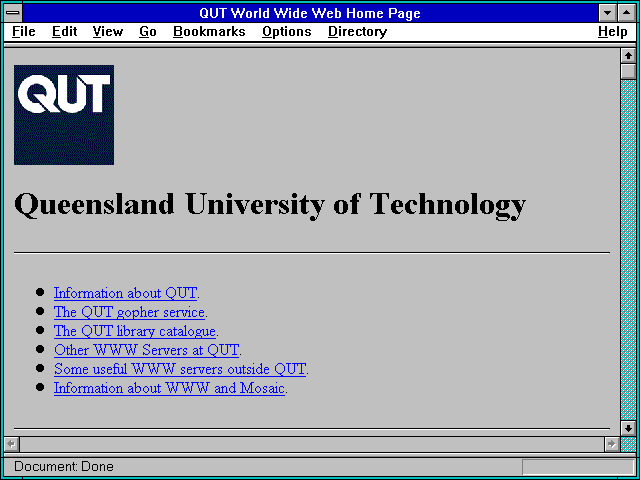Image resolution: width=640 pixels, height=480 pixels.
Task: Click the QUT World Wide Web Home Page title
Action: 310,13
